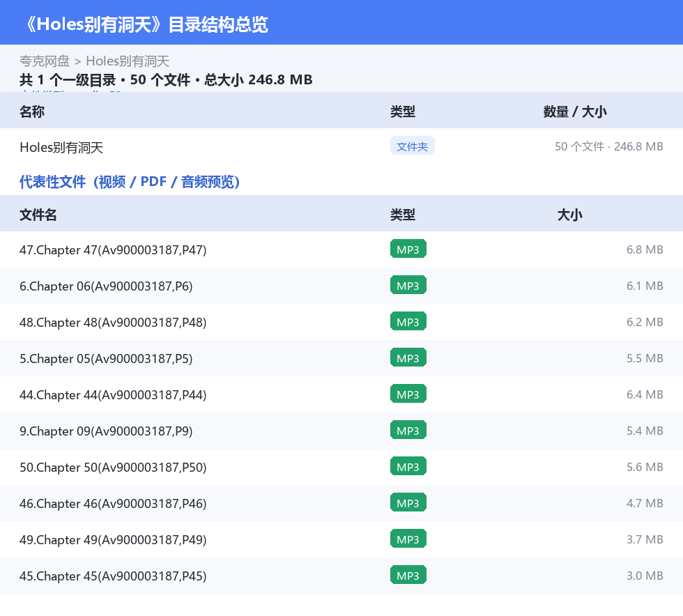Select file 49.Chapter 49(Av900003187,P49)

(113, 539)
